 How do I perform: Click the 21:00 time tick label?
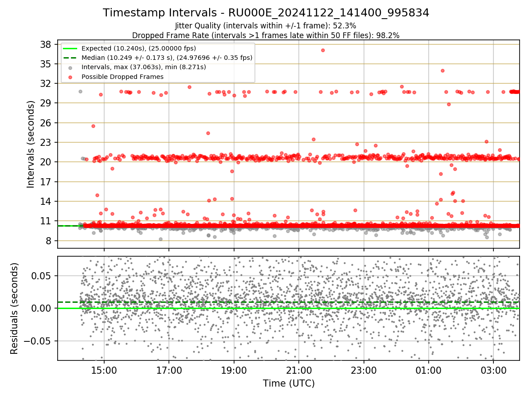[x=299, y=370]
